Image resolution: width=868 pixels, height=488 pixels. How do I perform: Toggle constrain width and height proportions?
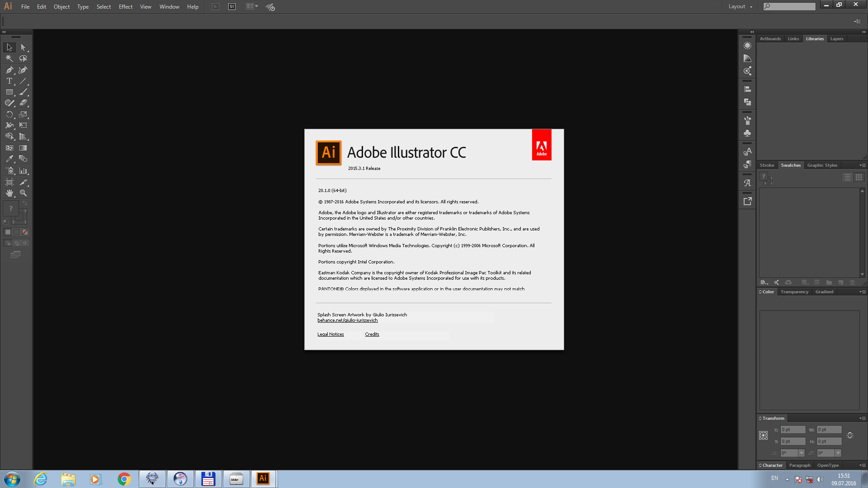pyautogui.click(x=850, y=436)
